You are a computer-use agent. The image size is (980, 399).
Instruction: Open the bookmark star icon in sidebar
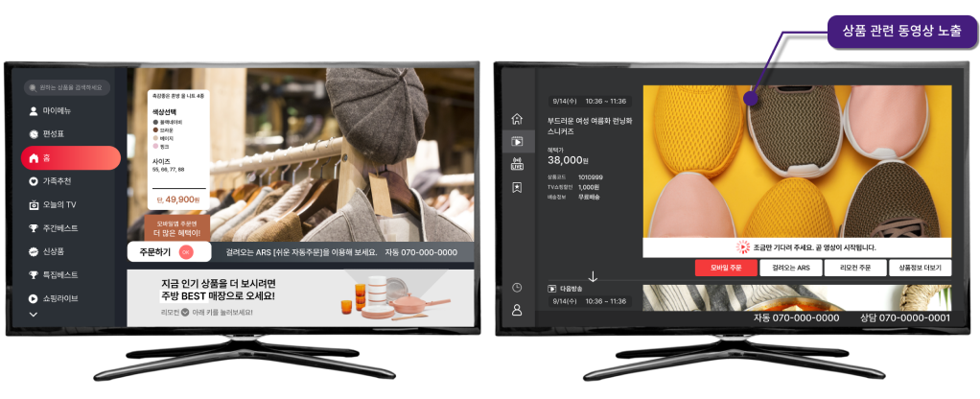tap(517, 187)
